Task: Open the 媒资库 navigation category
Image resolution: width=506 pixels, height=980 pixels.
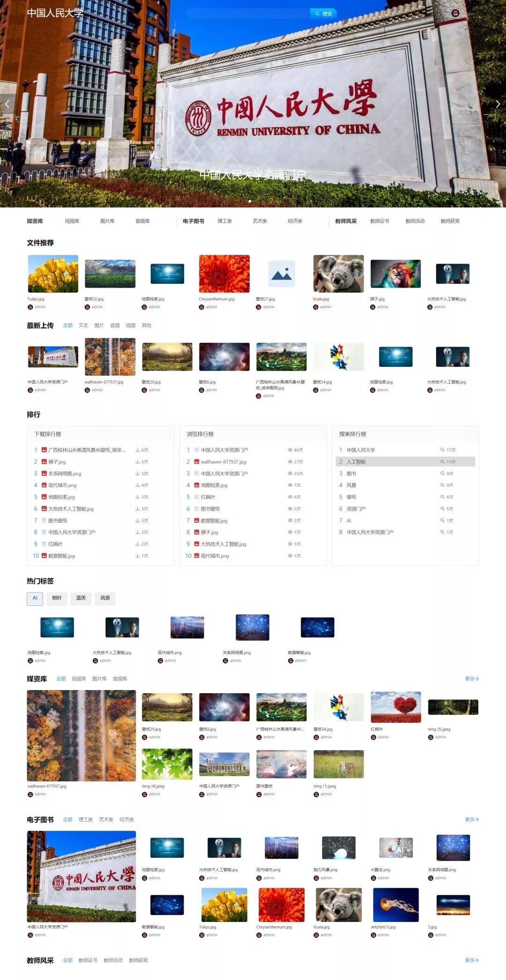Action: tap(35, 221)
